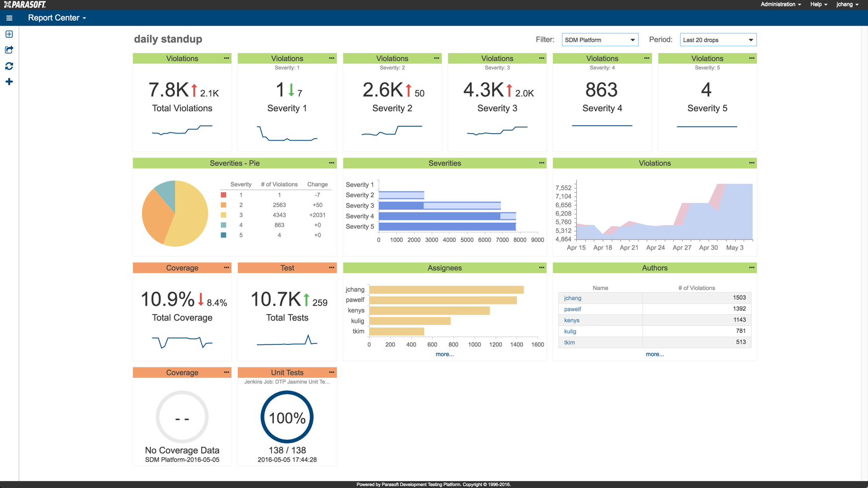The image size is (868, 488).
Task: Open the Administration menu
Action: coord(781,4)
